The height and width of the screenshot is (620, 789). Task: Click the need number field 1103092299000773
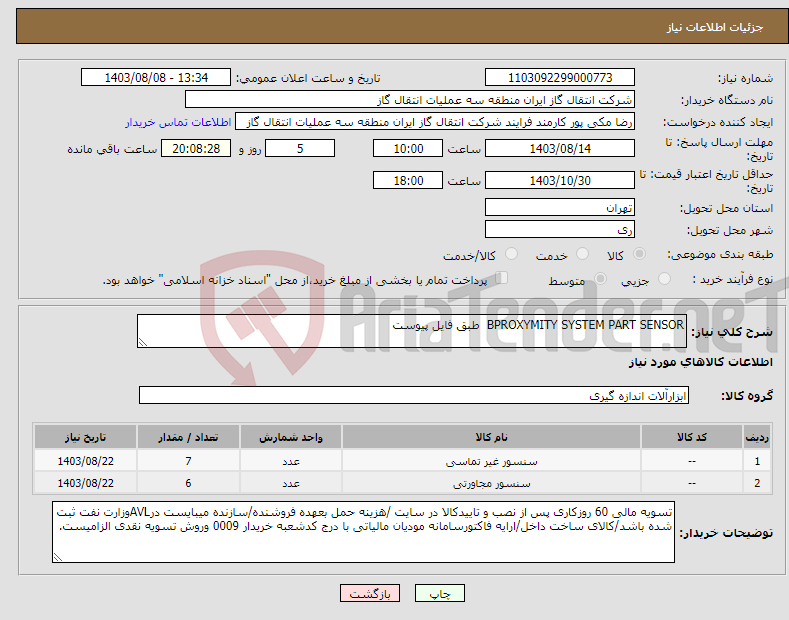tap(560, 78)
